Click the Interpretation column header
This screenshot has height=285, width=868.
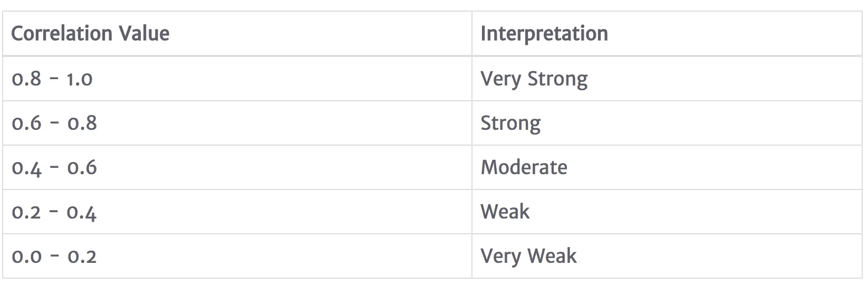tap(544, 34)
